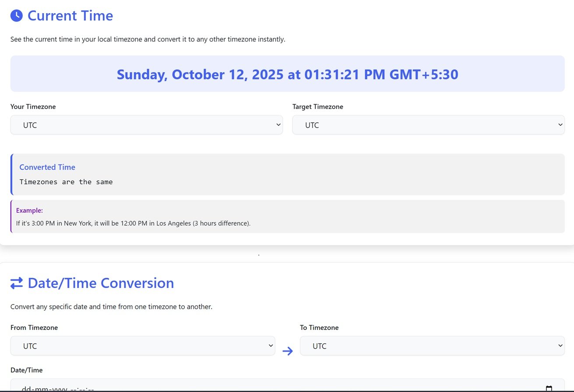Click the 'Example:' label
Image resolution: width=574 pixels, height=392 pixels.
click(x=29, y=210)
